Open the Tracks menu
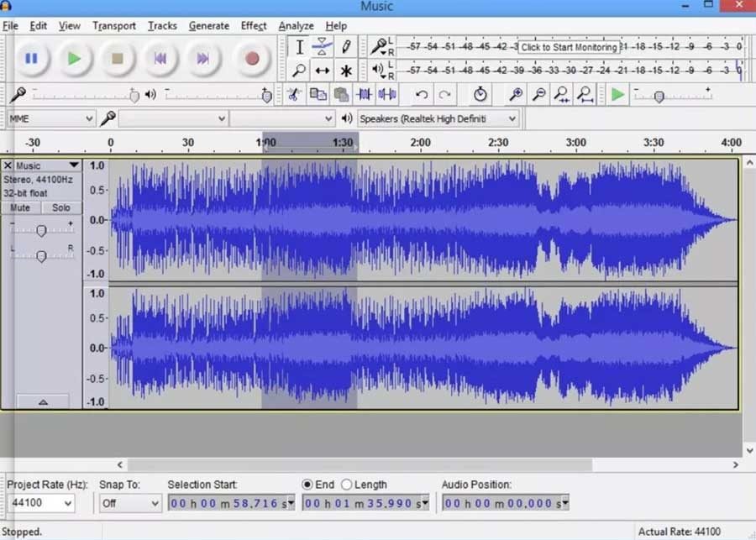This screenshot has width=756, height=540. (x=162, y=26)
